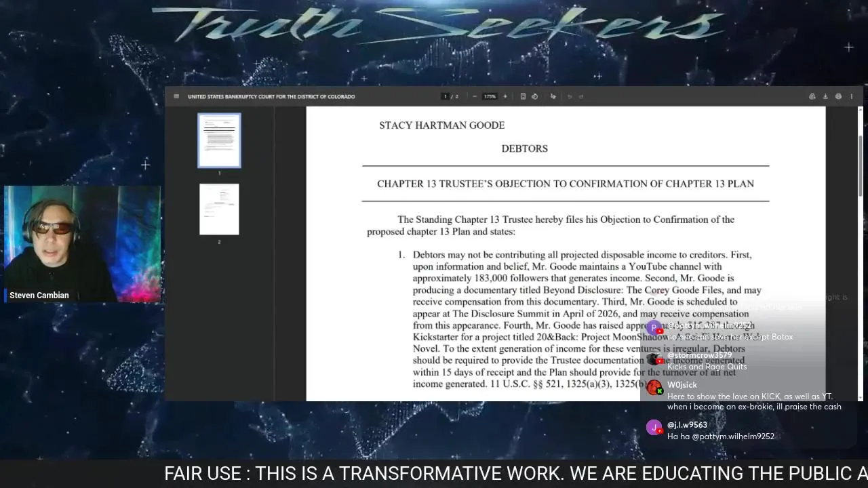
Task: Click 'Kicks and Rage Quits' chat message
Action: click(707, 367)
